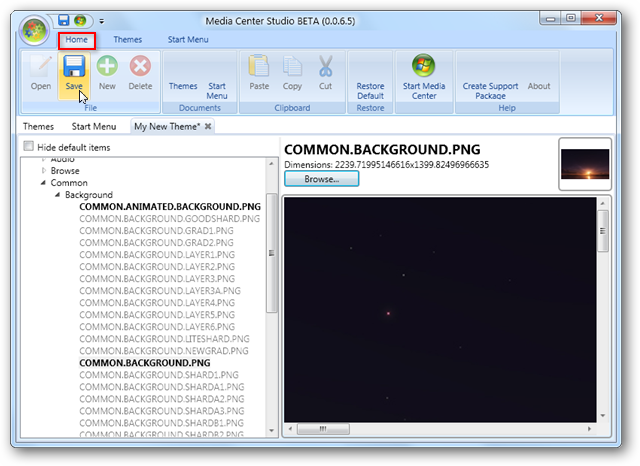Image resolution: width=640 pixels, height=466 pixels.
Task: Select COMMON.BACKGROUND.GOODSHARD.PNG
Action: pyautogui.click(x=169, y=219)
